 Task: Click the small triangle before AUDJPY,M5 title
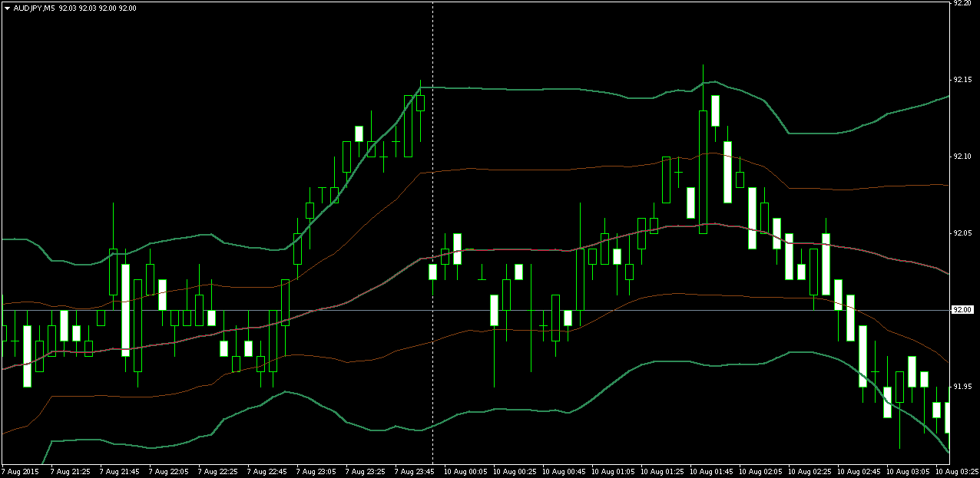point(8,8)
